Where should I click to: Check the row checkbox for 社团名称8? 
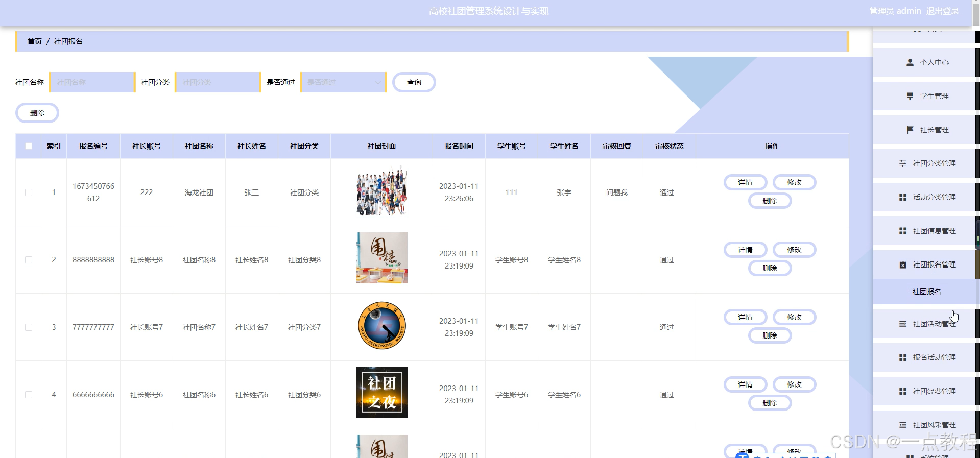(29, 260)
